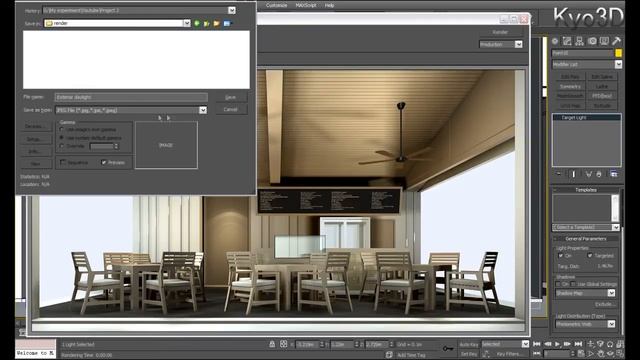640x360 pixels.
Task: Click the yellow object color swatch
Action: click(618, 53)
